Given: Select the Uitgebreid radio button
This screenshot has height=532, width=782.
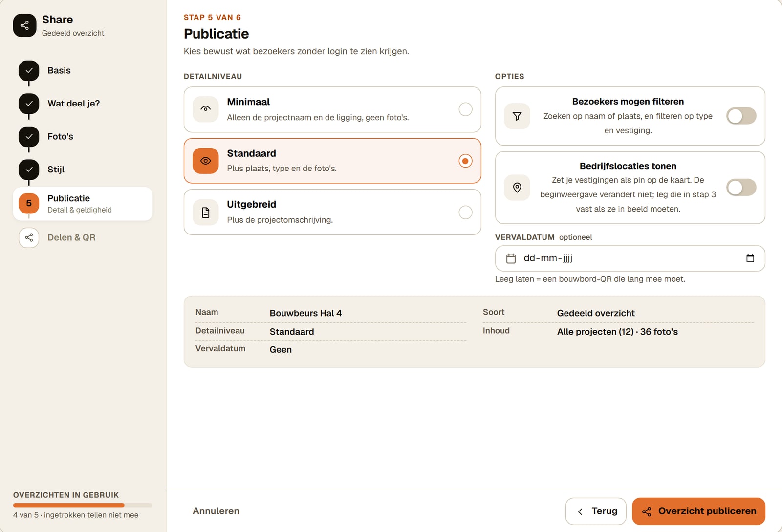Looking at the screenshot, I should 465,213.
